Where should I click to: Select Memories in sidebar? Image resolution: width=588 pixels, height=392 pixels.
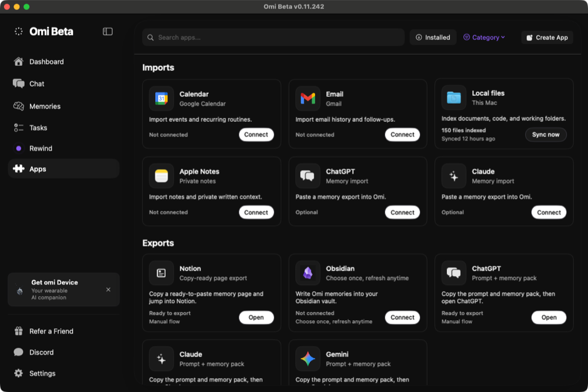point(64,107)
